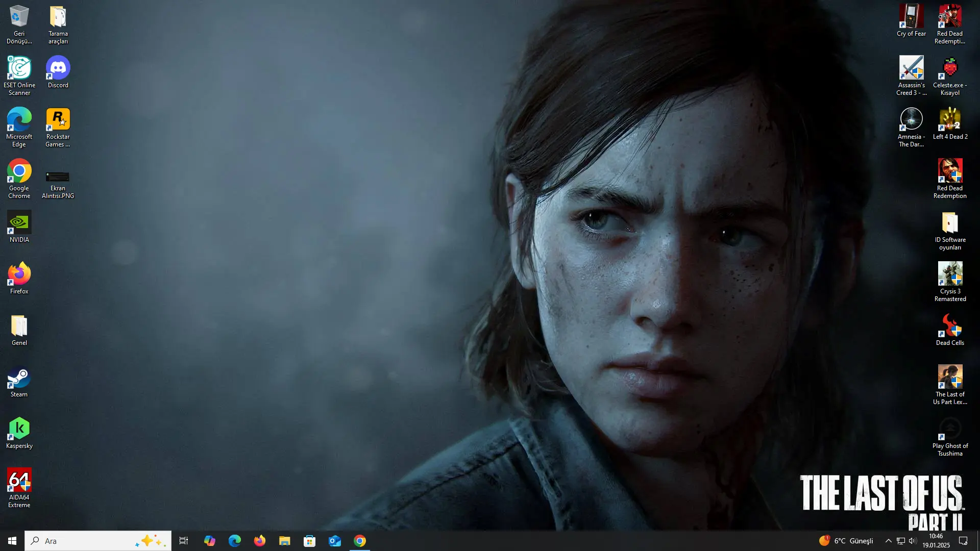This screenshot has height=551, width=980.
Task: Select the Dead Cells shortcut
Action: [x=950, y=330]
